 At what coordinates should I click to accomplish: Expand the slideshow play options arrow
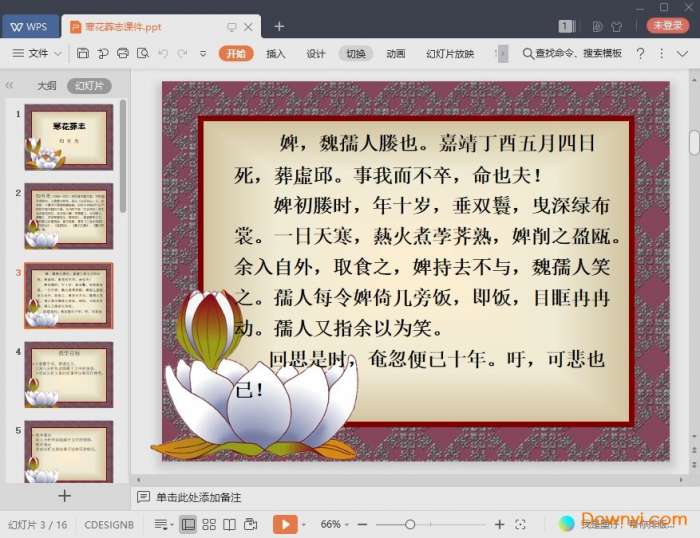click(304, 525)
